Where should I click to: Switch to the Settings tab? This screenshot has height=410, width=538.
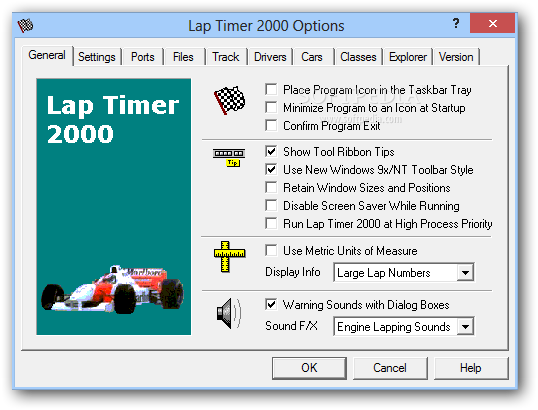(x=97, y=57)
